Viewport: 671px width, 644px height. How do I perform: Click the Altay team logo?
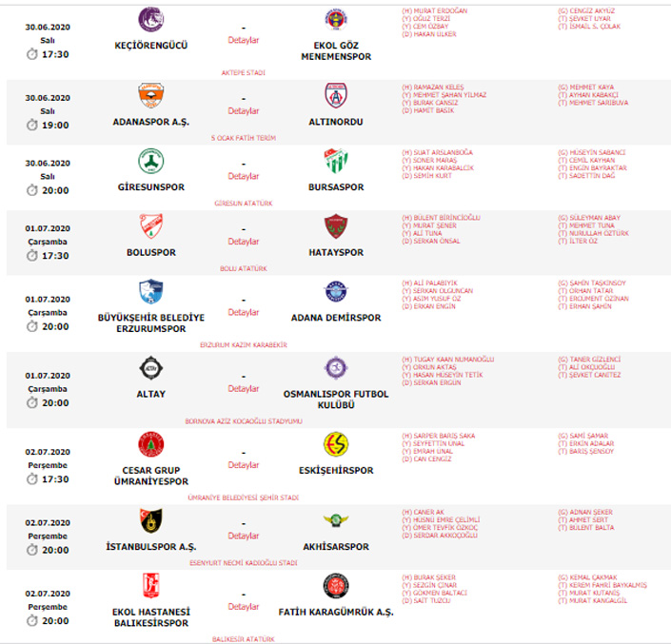click(x=151, y=368)
